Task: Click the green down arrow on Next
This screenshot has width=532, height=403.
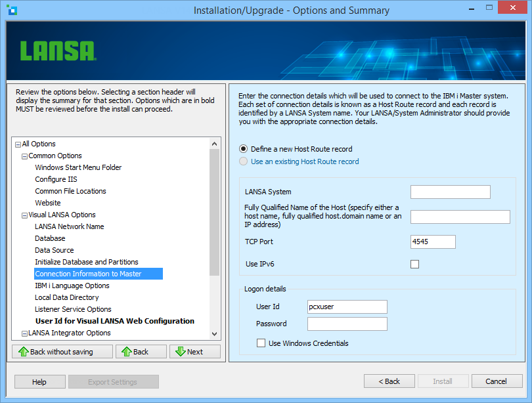Action: (x=181, y=352)
